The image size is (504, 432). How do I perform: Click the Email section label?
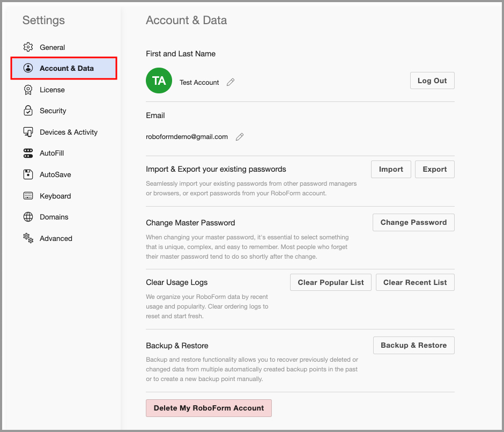(x=155, y=115)
